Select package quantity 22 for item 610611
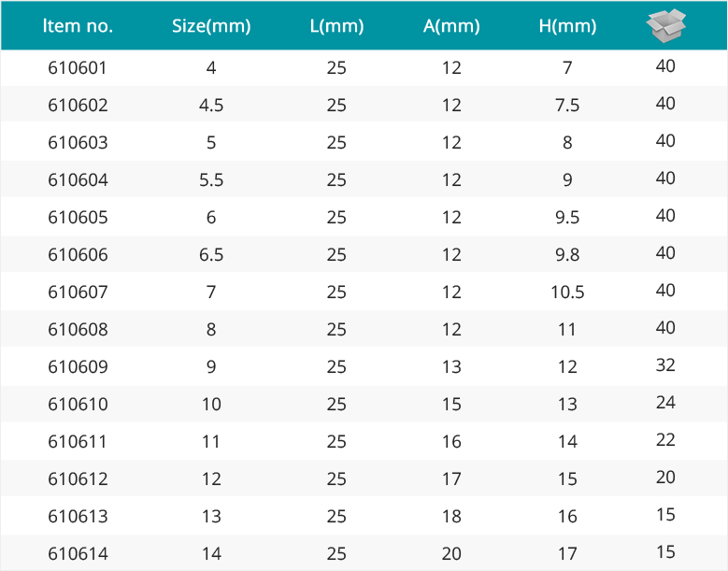728x571 pixels. pyautogui.click(x=665, y=440)
